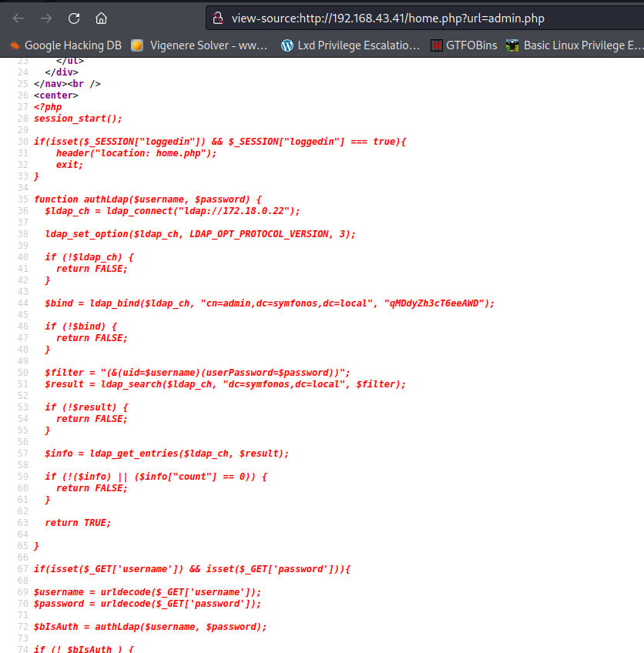Viewport: 644px width, 653px height.
Task: Click the ldap_connect line in authLdap
Action: [172, 211]
